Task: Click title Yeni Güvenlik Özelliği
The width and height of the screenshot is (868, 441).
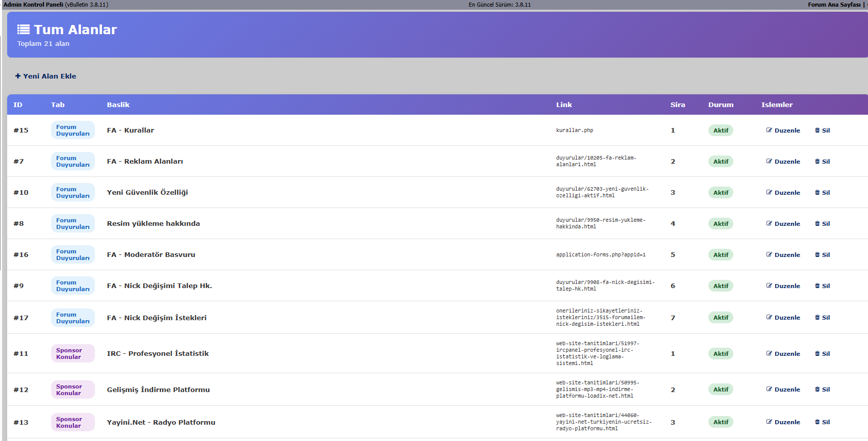Action: (147, 192)
